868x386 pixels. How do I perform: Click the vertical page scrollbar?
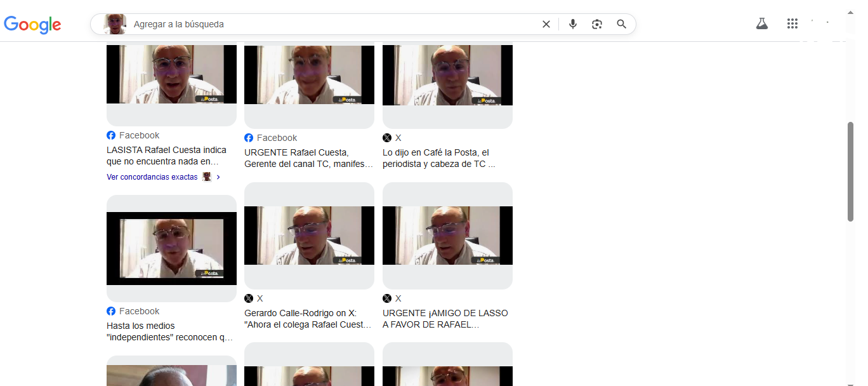[x=851, y=171]
